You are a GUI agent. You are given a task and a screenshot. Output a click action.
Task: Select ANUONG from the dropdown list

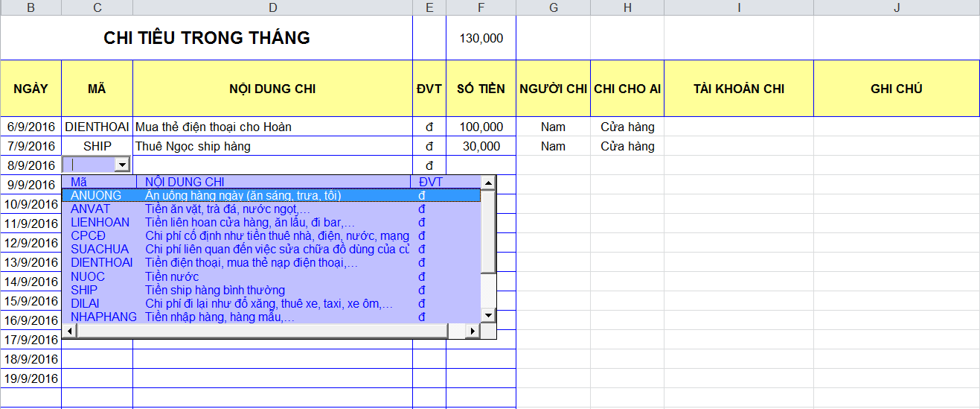click(96, 195)
